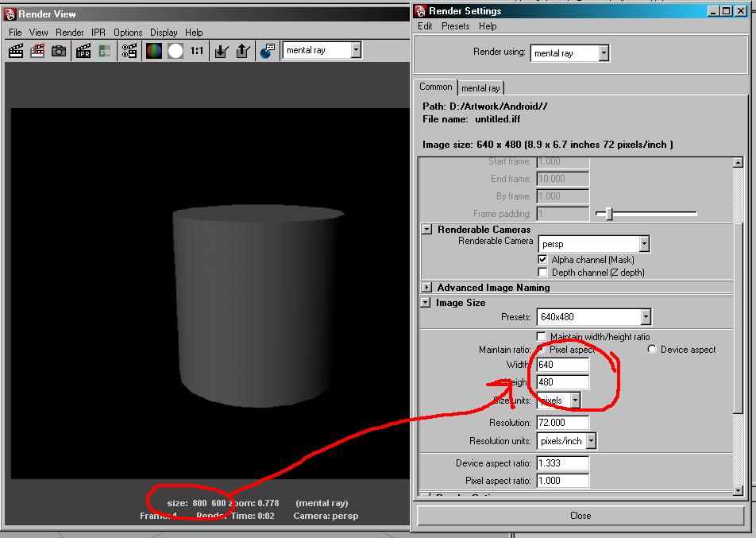Select the Pixel aspect radio button
Image resolution: width=756 pixels, height=538 pixels.
pyautogui.click(x=541, y=349)
